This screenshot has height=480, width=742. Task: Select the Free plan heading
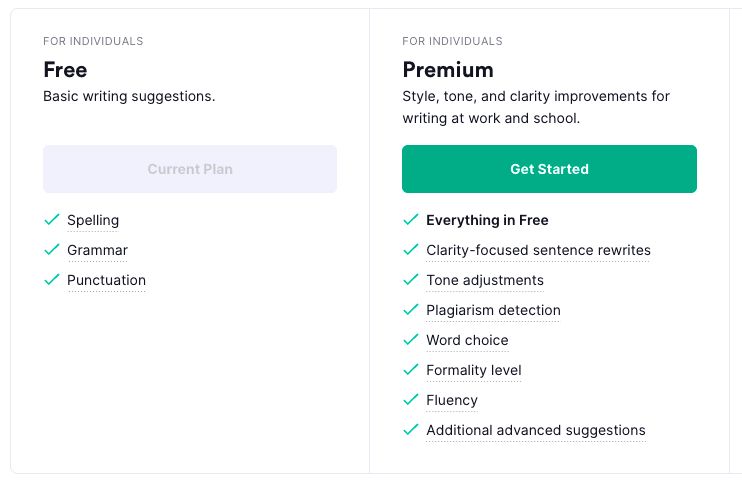click(x=65, y=70)
